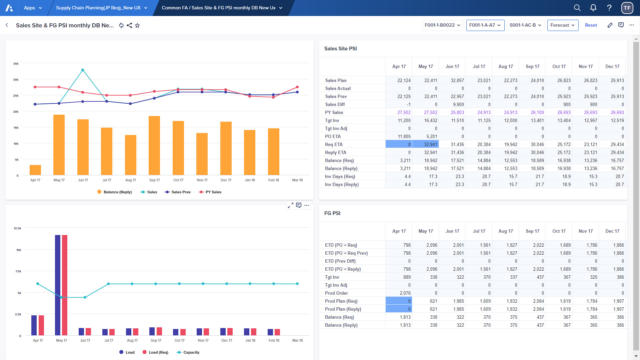
Task: Select the highlighted Req ETA Apr 17 cell
Action: coord(399,144)
